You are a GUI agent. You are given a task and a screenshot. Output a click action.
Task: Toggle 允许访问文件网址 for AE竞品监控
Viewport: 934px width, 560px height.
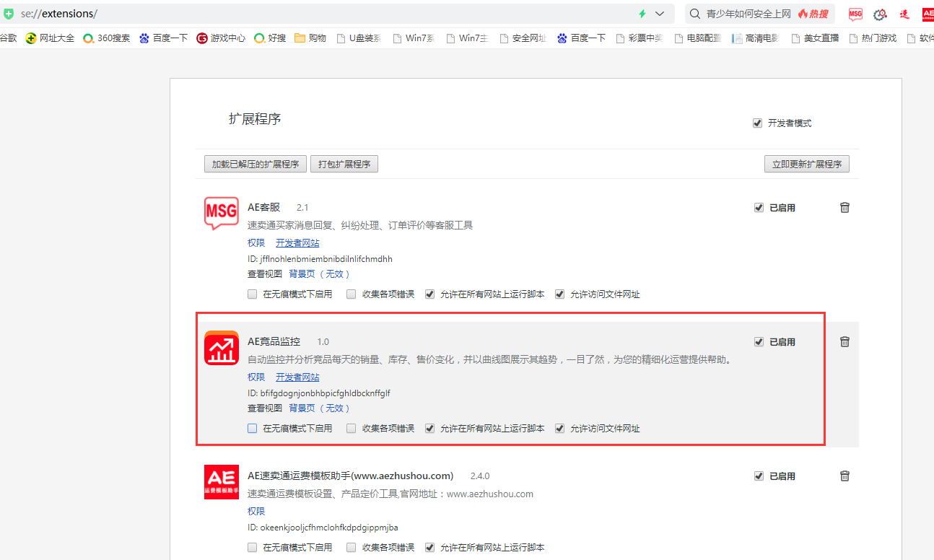[x=559, y=429]
